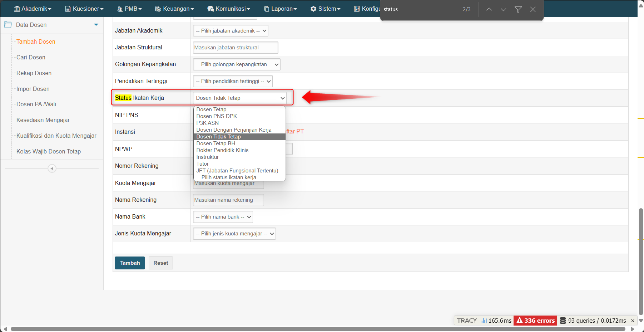The image size is (644, 332).
Task: Go to previous find result arrow
Action: point(489,9)
